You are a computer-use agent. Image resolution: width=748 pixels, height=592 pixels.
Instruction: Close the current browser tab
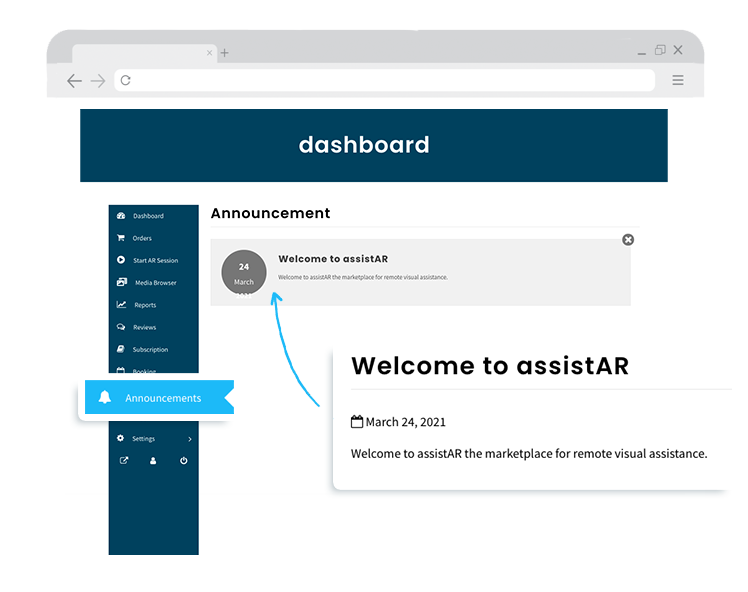point(209,53)
